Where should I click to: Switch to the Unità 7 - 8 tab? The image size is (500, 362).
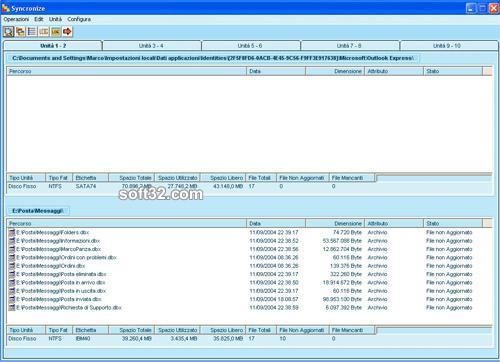(349, 46)
